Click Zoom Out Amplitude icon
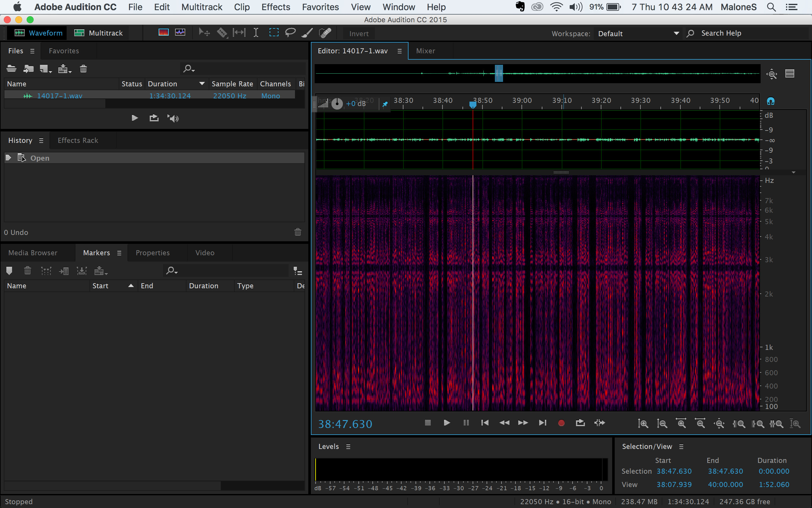Image resolution: width=812 pixels, height=508 pixels. click(662, 423)
